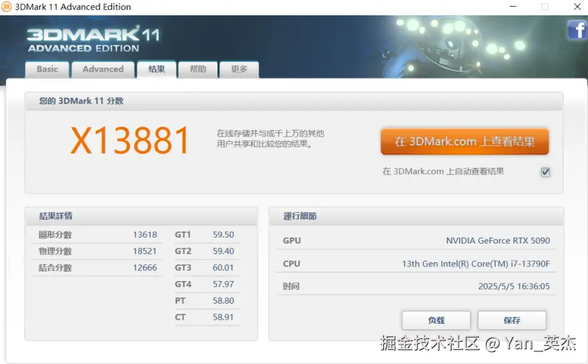Click the 結合分數 label
This screenshot has height=364, width=588.
[55, 268]
